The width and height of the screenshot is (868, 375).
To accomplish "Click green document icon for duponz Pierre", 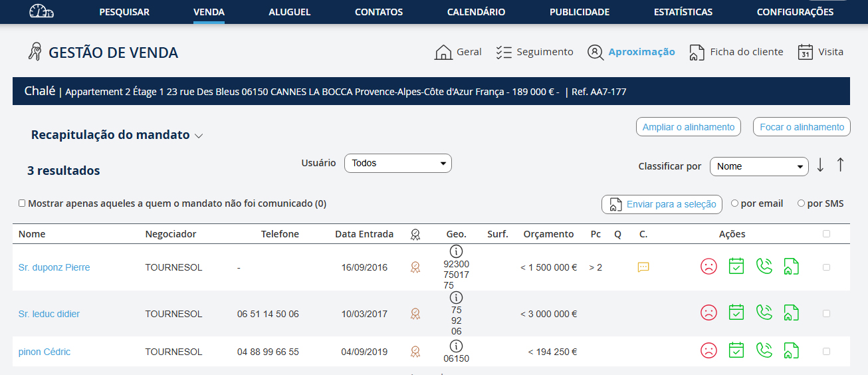I will (791, 267).
